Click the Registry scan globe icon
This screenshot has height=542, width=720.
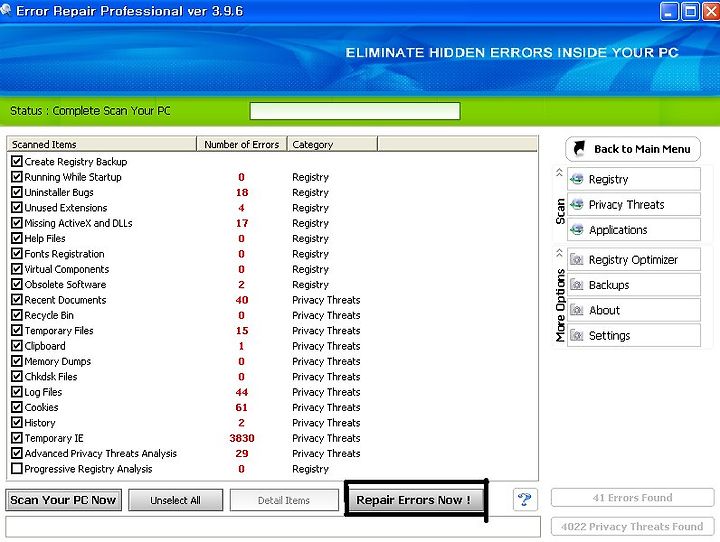(x=577, y=179)
